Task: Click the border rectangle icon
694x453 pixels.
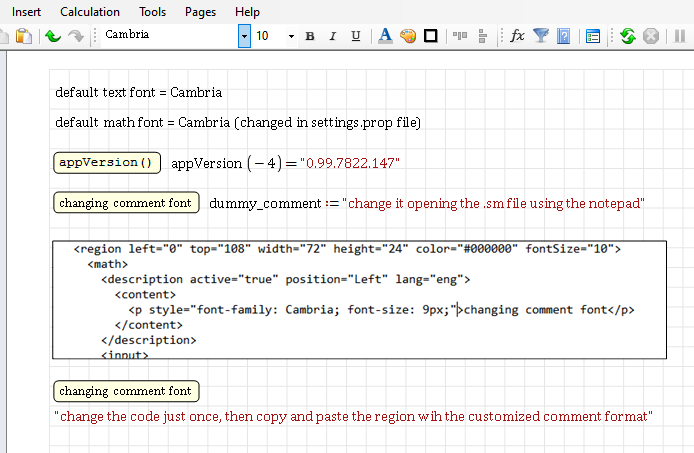Action: pos(431,36)
